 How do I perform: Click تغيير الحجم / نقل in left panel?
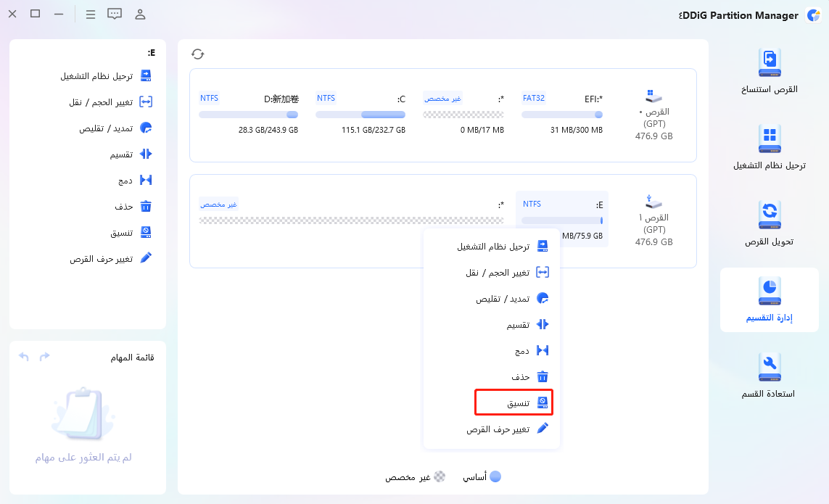(x=109, y=102)
